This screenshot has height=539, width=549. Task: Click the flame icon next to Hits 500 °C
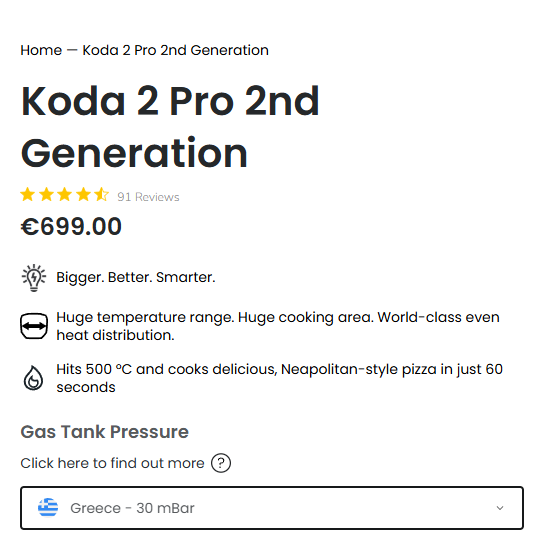34,378
